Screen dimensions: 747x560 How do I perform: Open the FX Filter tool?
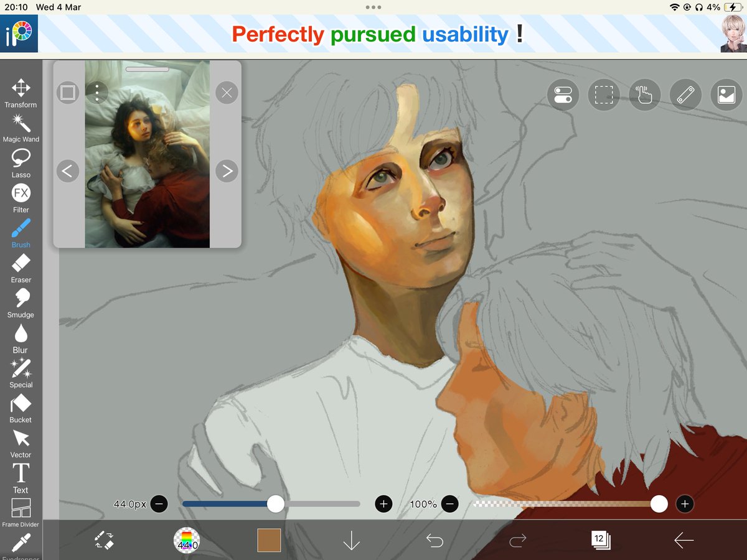coord(21,198)
